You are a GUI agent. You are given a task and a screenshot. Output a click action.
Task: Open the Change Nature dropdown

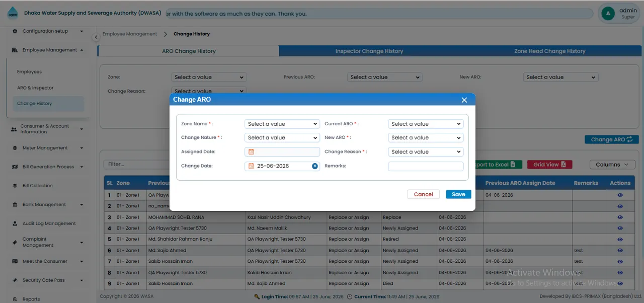click(282, 137)
